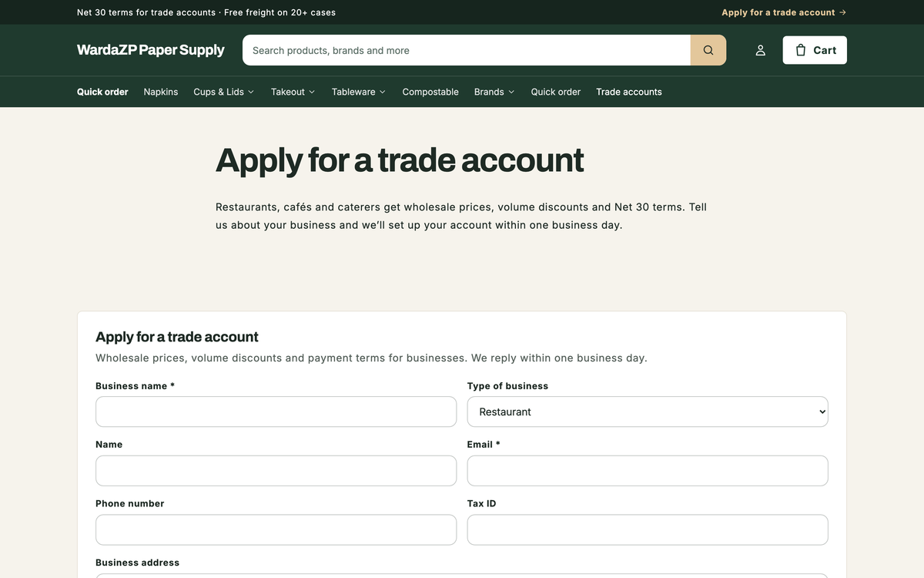The width and height of the screenshot is (924, 578).
Task: Click the form card heading "Apply for a trade account"
Action: 177,337
